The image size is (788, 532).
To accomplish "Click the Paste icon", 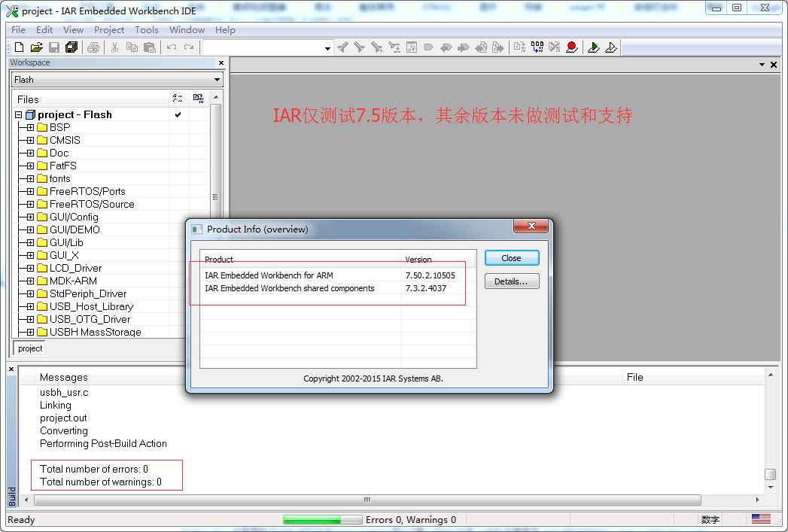I will tap(149, 47).
